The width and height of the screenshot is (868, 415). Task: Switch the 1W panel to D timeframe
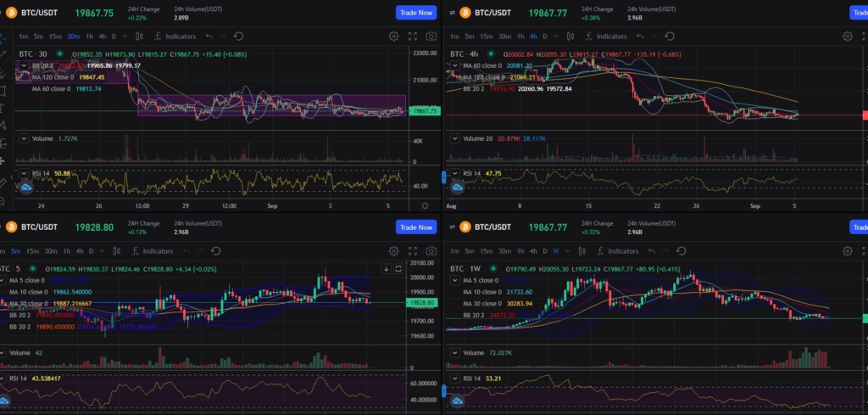[x=545, y=251]
